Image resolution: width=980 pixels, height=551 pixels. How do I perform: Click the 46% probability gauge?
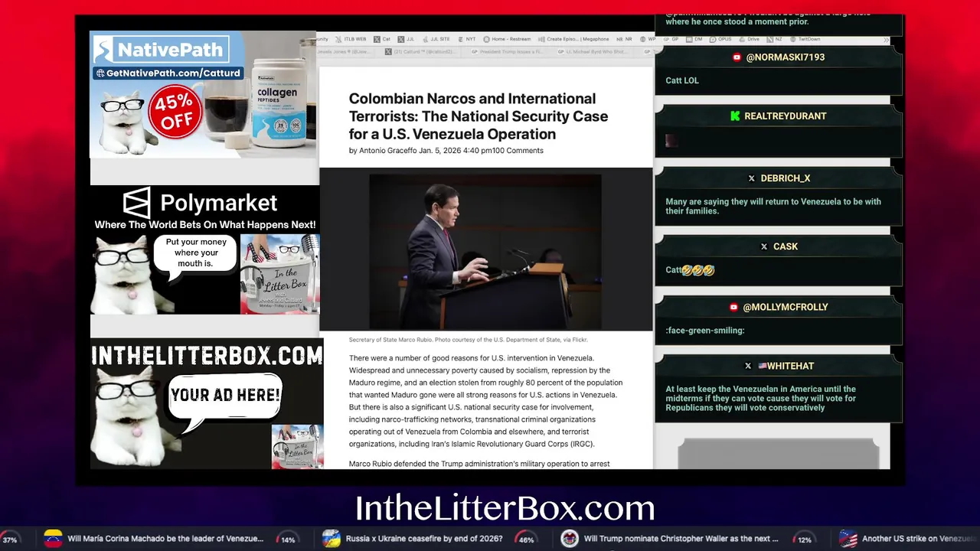(527, 539)
